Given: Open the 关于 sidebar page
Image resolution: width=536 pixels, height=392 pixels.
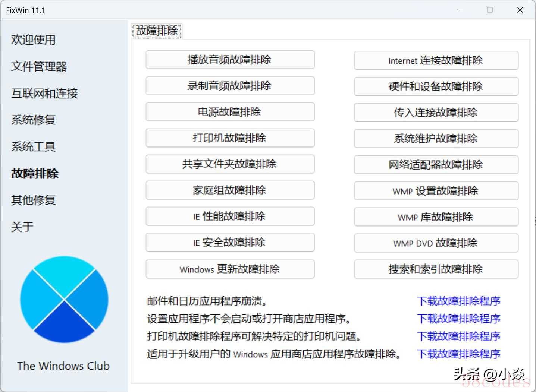Looking at the screenshot, I should pos(22,227).
